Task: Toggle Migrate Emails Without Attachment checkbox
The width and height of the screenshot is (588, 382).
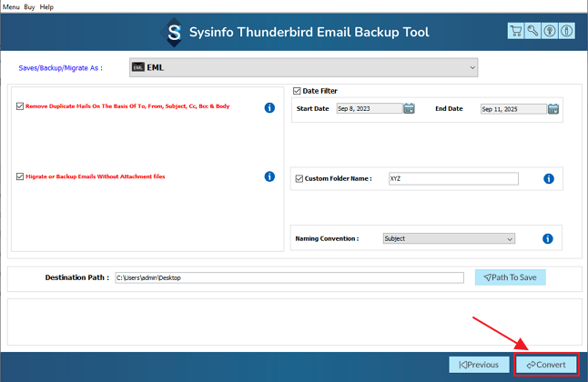Action: coord(20,176)
